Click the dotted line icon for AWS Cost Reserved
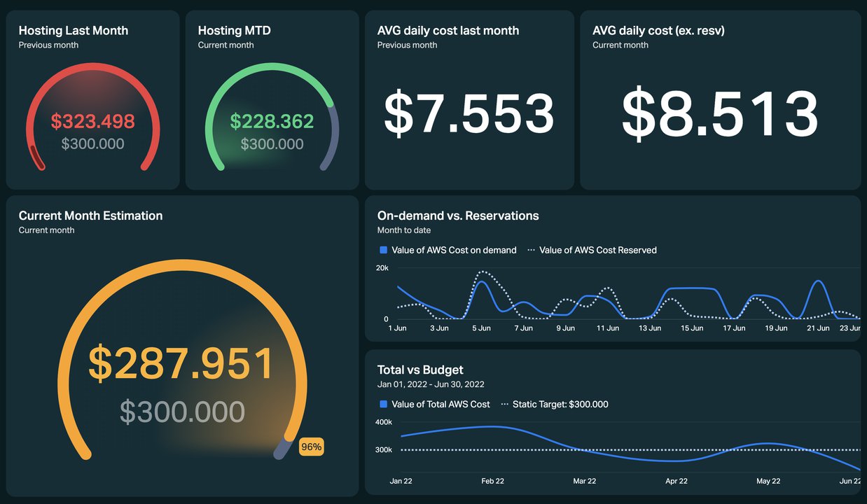Viewport: 867px width, 504px height. tap(532, 250)
